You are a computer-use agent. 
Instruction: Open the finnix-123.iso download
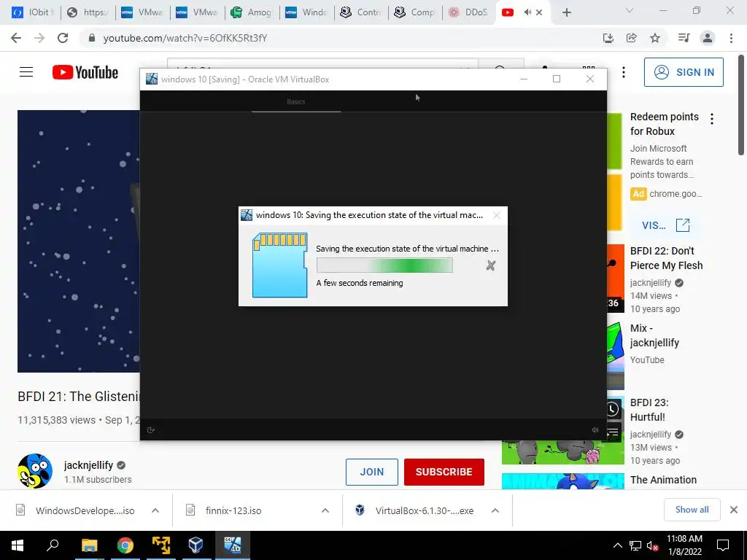pyautogui.click(x=233, y=510)
